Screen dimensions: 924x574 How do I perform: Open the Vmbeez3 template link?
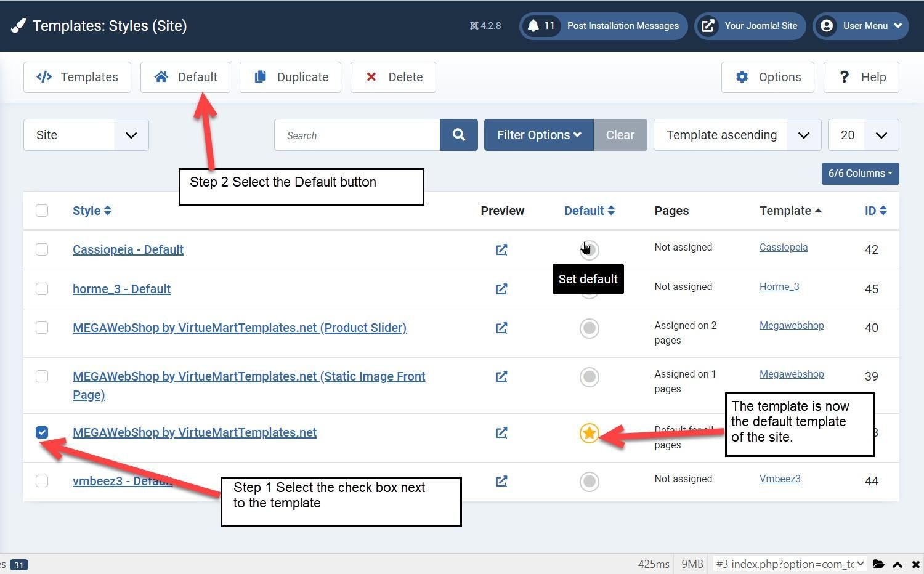pyautogui.click(x=780, y=479)
